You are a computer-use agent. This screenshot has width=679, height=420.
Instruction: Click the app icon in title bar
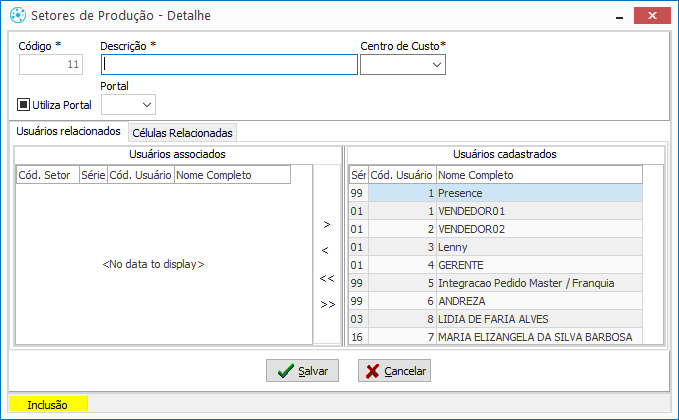(18, 15)
